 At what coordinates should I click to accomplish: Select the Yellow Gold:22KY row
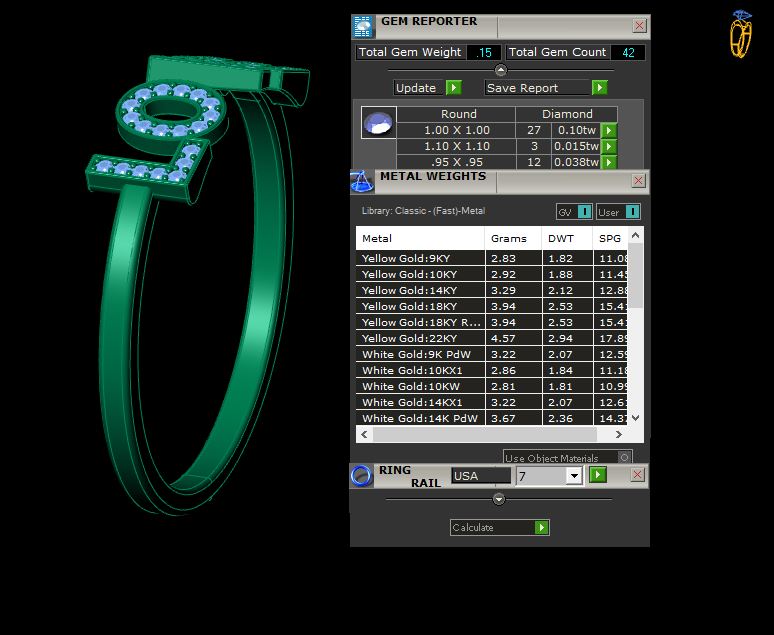click(x=492, y=338)
